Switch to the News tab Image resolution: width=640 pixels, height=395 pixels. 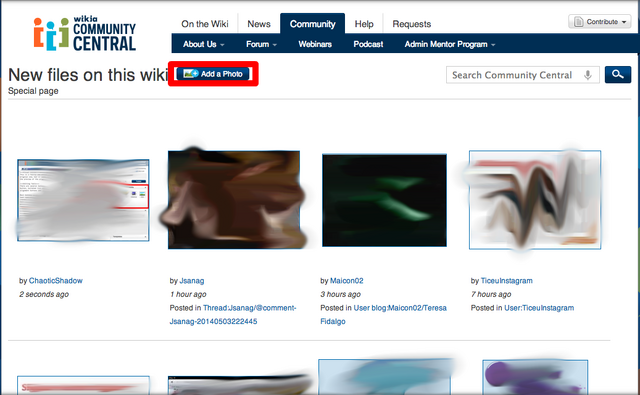pos(259,24)
